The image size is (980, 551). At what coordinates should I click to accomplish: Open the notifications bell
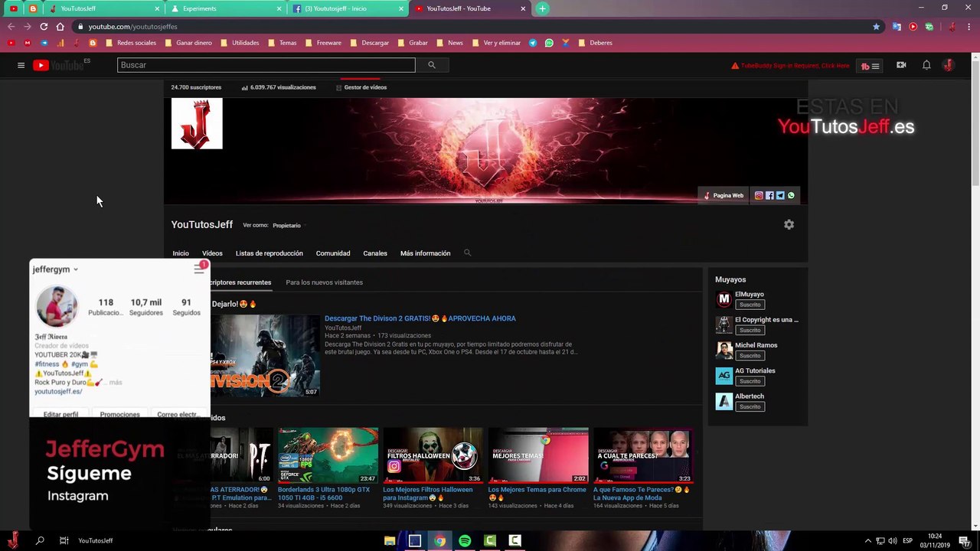926,65
